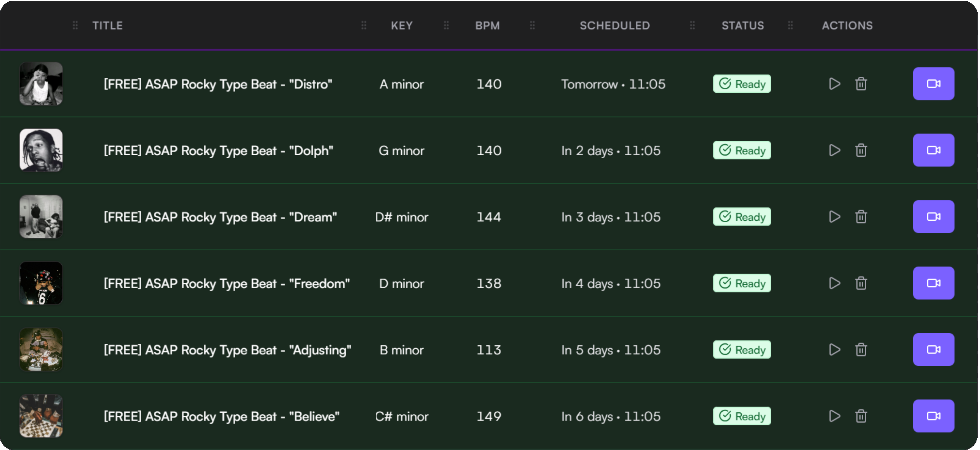
Task: Grab drag handle left of TITLE header
Action: pyautogui.click(x=75, y=26)
